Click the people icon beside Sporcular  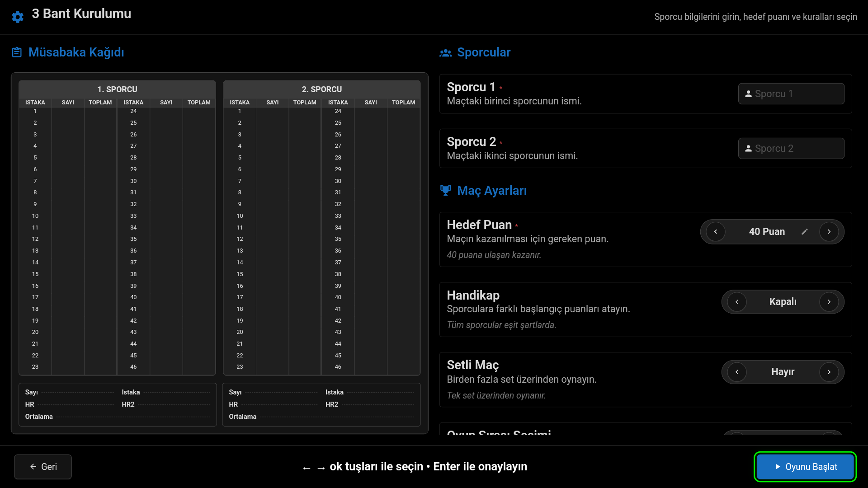[445, 53]
